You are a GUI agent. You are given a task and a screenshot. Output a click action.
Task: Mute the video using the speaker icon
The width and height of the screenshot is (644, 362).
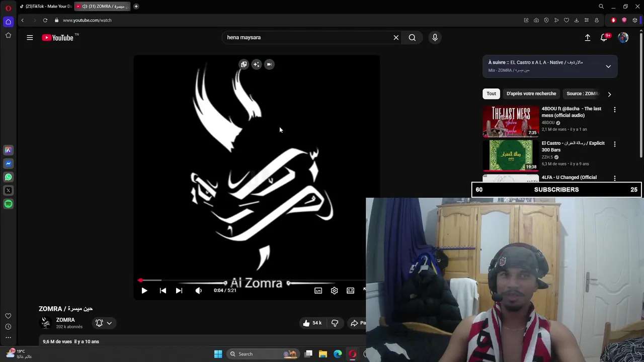pyautogui.click(x=199, y=291)
